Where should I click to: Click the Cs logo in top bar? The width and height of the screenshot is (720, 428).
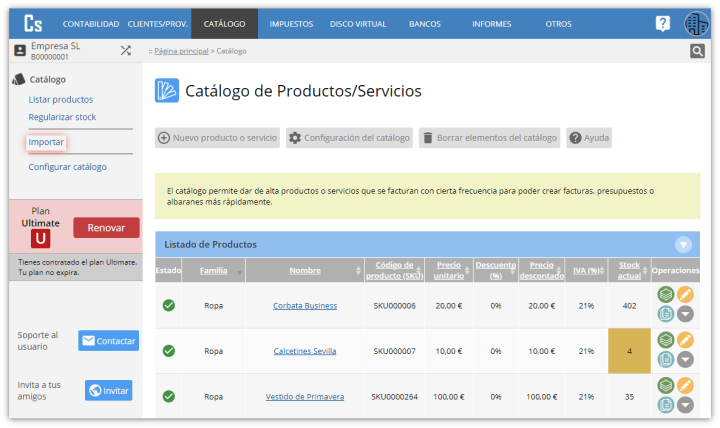tap(33, 23)
